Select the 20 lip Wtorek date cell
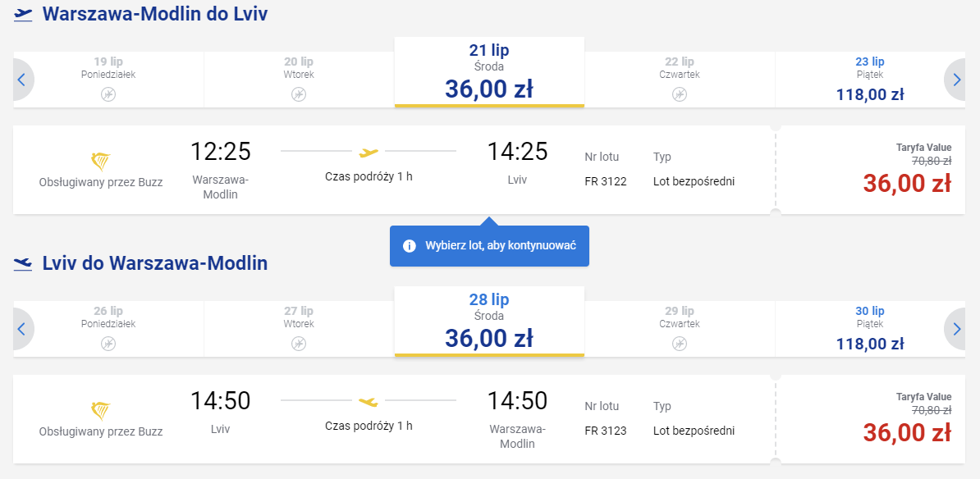This screenshot has height=479, width=980. point(299,80)
